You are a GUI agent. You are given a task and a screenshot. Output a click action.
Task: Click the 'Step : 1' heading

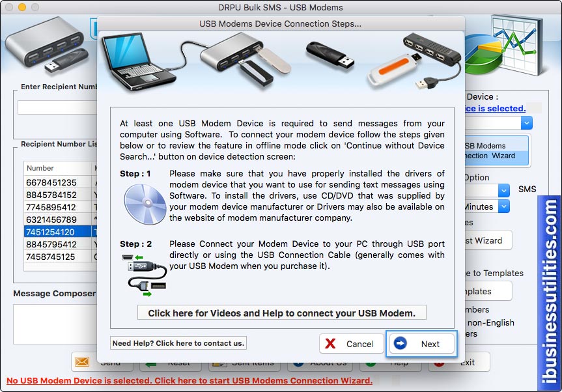coord(135,173)
